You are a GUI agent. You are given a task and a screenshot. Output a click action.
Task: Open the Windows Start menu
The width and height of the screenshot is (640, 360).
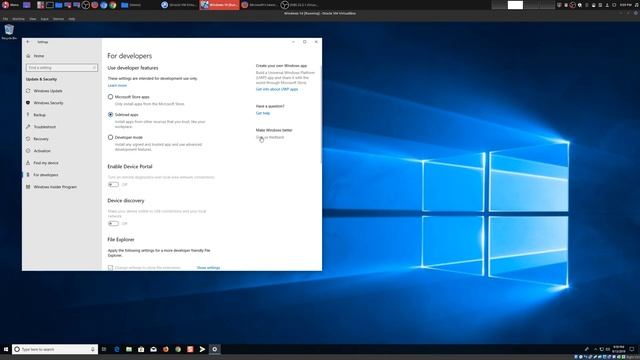(x=6, y=349)
